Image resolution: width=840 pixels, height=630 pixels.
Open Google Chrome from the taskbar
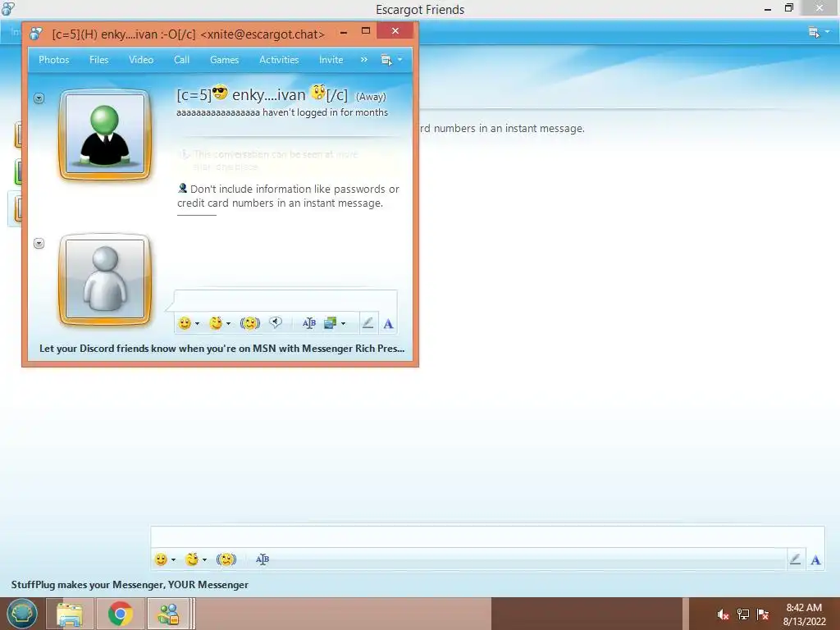120,614
